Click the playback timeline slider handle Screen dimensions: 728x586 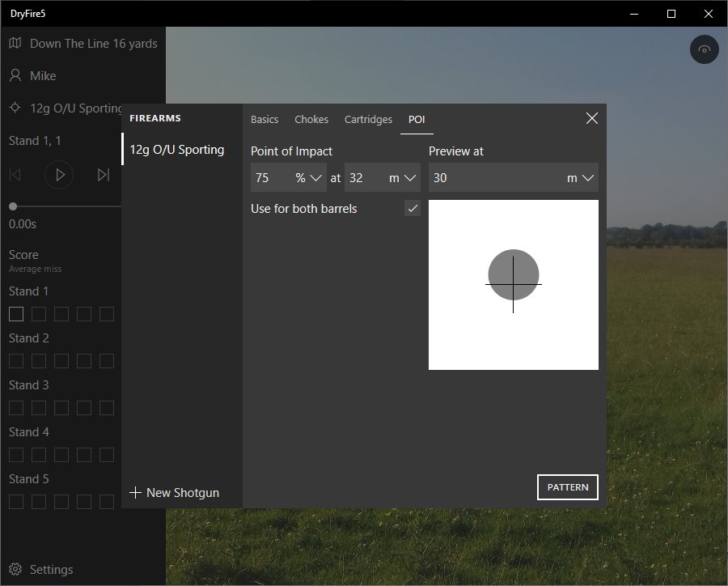tap(13, 207)
